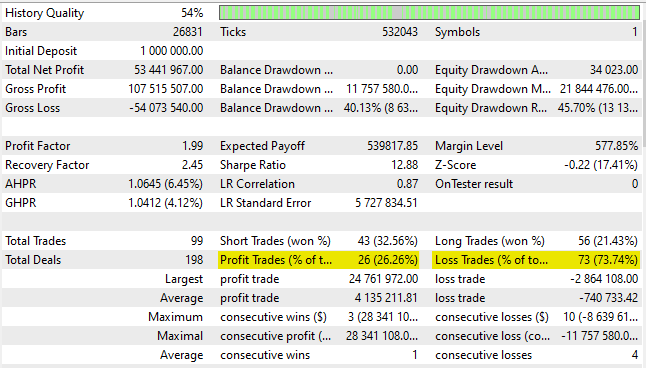Select the Balance Drawdown value 40.13%

click(381, 108)
